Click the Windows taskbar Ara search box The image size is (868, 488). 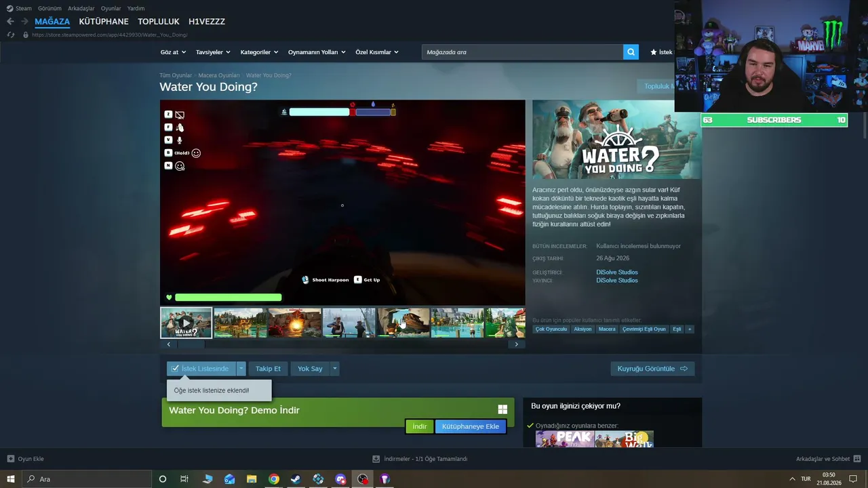[86, 479]
